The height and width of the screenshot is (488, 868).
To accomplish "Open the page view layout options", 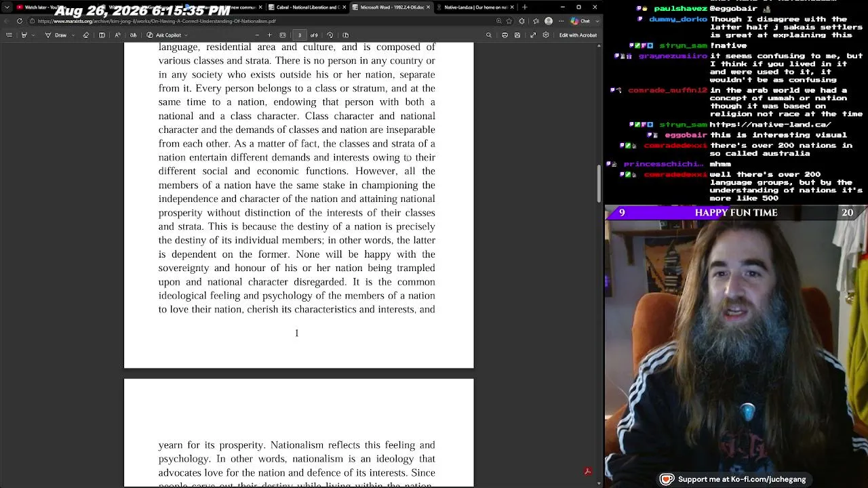I will pyautogui.click(x=345, y=35).
